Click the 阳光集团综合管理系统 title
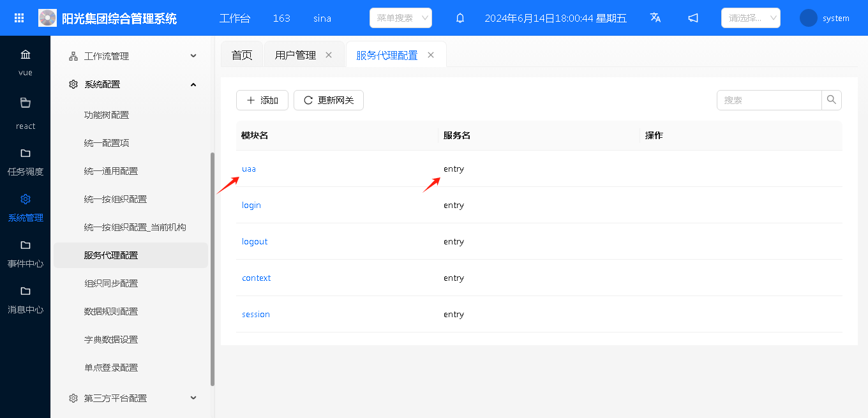 click(119, 19)
